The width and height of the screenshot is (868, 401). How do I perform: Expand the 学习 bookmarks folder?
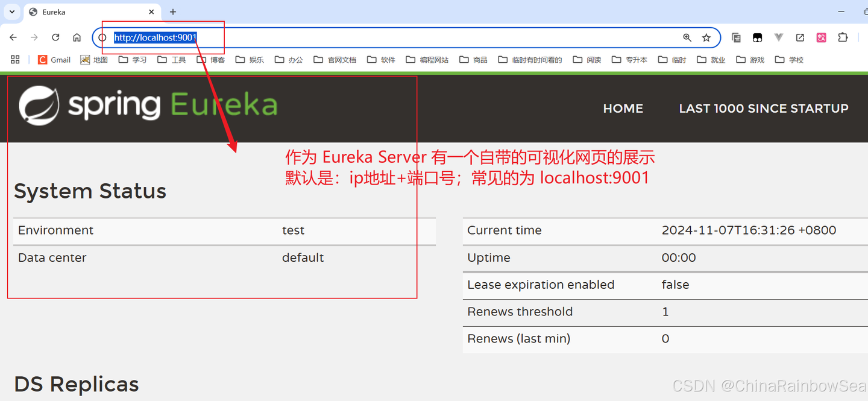coord(132,59)
